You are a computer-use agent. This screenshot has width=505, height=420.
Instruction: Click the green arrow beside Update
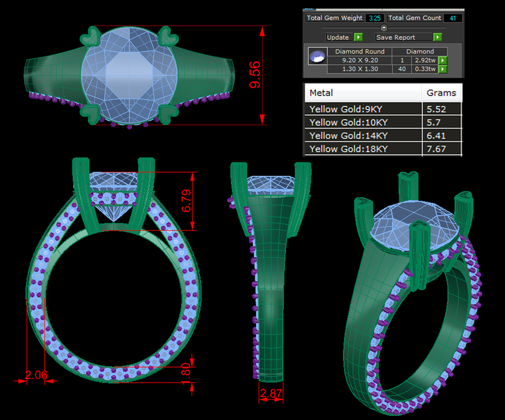(x=358, y=37)
